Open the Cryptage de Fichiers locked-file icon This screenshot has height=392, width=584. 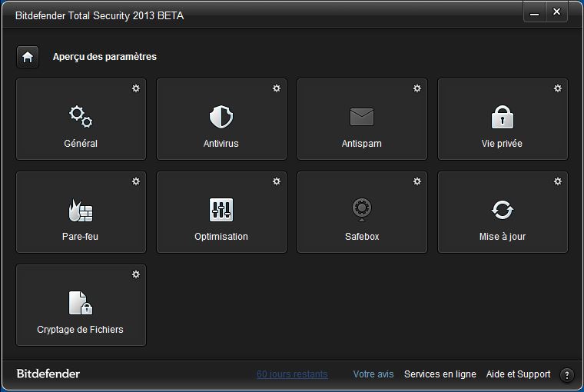click(x=81, y=303)
